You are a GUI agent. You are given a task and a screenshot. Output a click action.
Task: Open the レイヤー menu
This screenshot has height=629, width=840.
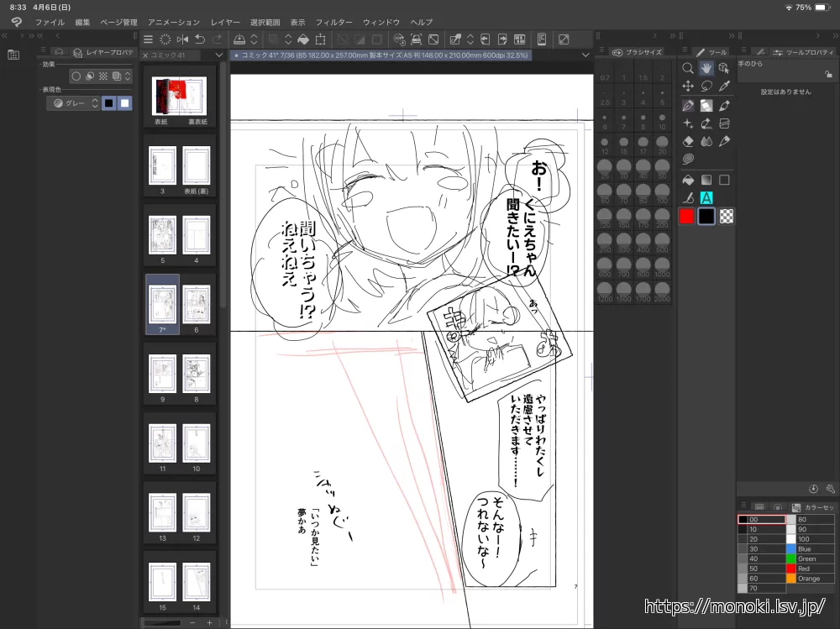point(225,22)
